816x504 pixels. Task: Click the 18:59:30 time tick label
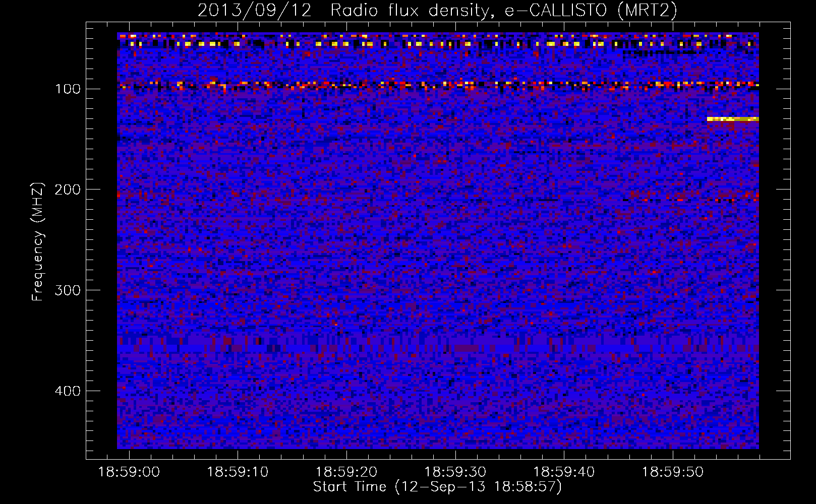(x=455, y=472)
